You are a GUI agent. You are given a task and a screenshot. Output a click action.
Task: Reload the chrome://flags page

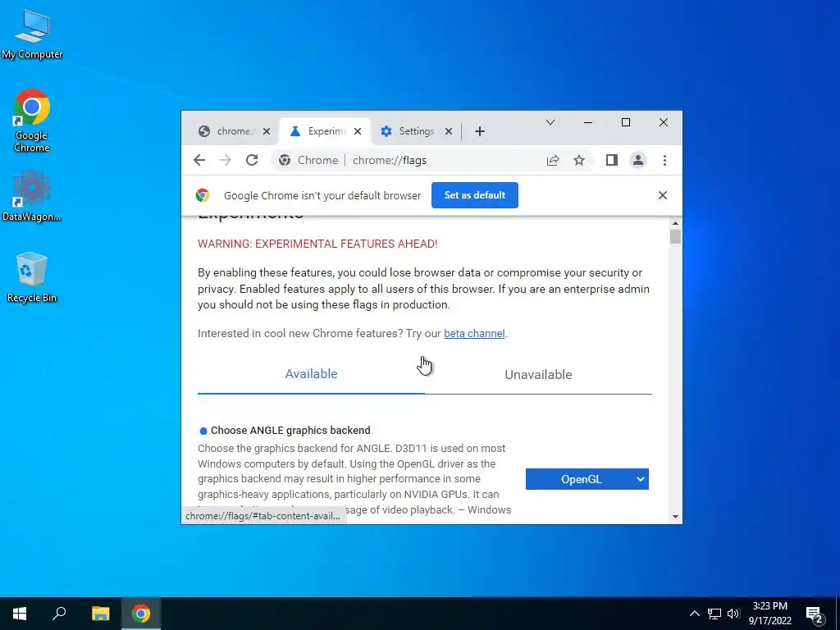tap(252, 160)
